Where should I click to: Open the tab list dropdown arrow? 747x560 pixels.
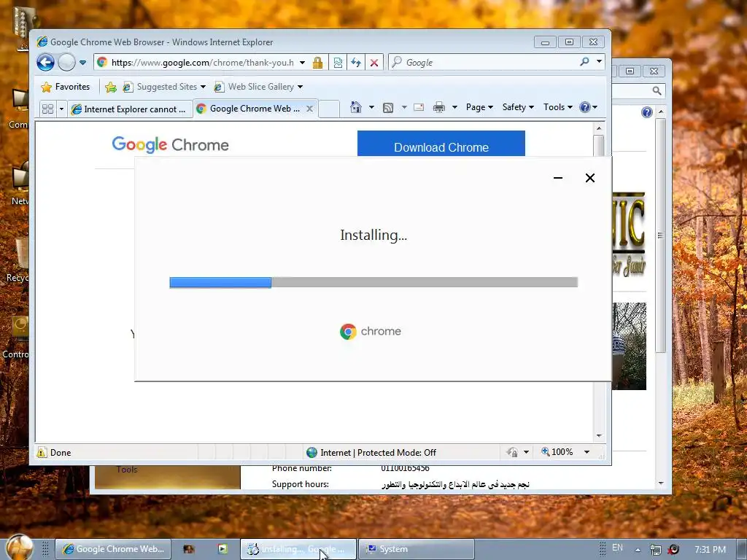click(x=61, y=109)
